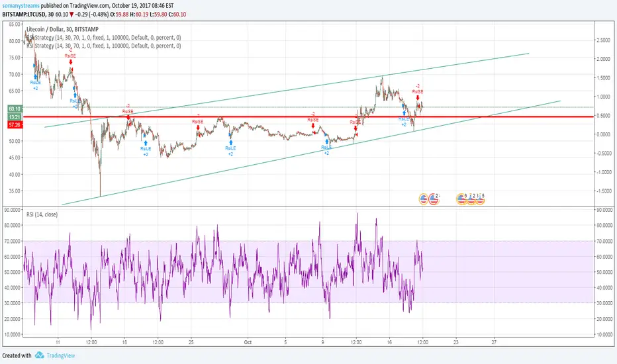Select the BITSTAMP:LTCUSD symbol text in the header
The height and width of the screenshot is (364, 617).
click(24, 14)
